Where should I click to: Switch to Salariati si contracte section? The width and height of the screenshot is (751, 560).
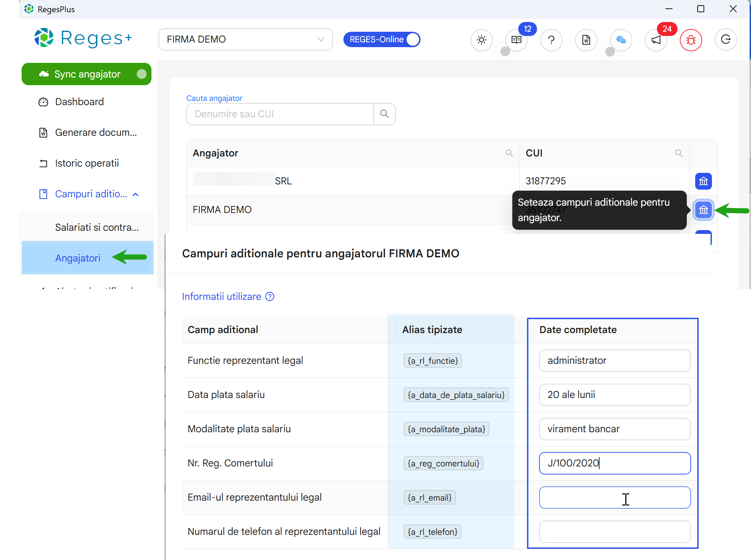point(97,227)
